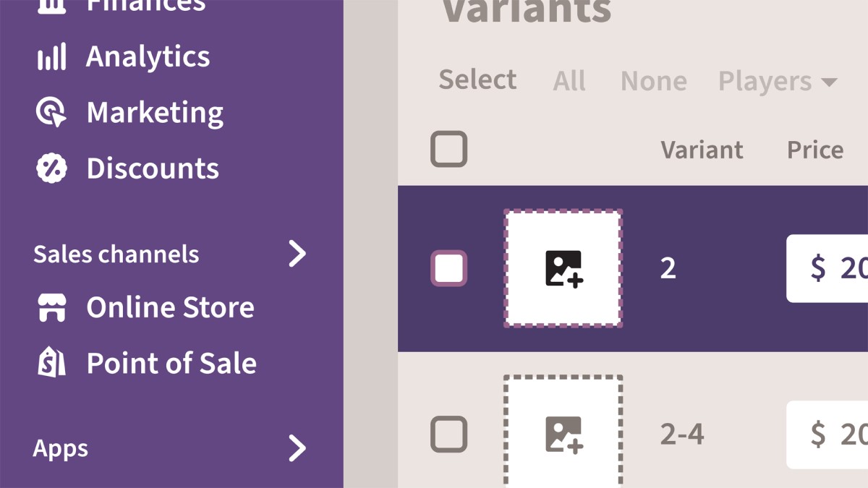Image resolution: width=868 pixels, height=488 pixels.
Task: Click the price field for variant 2-4
Action: (x=828, y=434)
